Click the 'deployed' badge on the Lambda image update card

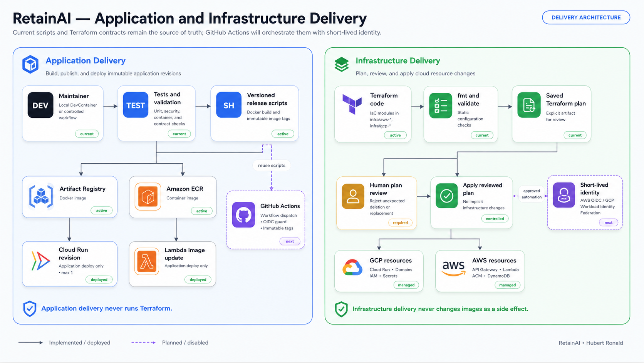pyautogui.click(x=198, y=280)
